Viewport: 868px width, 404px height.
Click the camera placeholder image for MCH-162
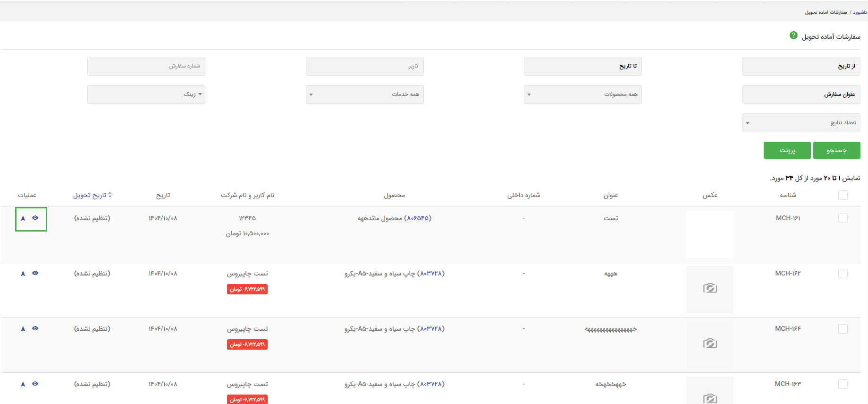[x=709, y=289]
